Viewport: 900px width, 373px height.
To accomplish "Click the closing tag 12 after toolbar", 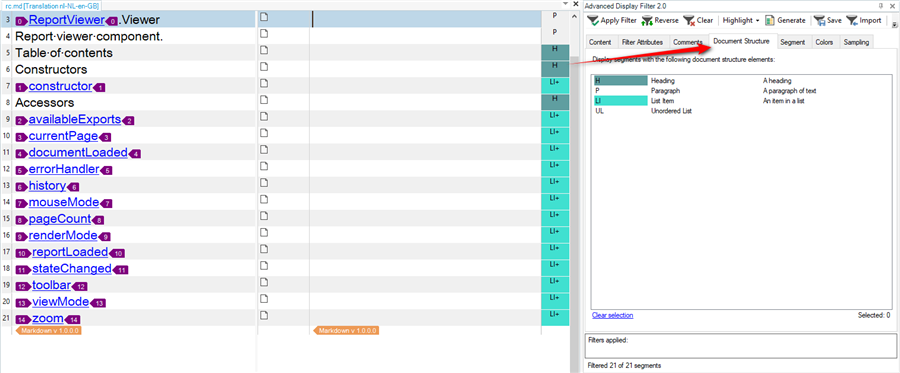I will point(79,287).
